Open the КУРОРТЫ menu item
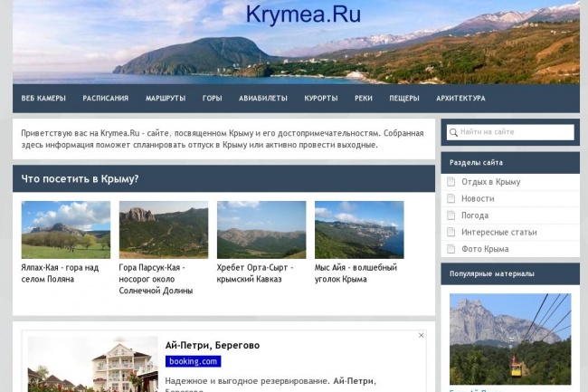 [x=321, y=99]
